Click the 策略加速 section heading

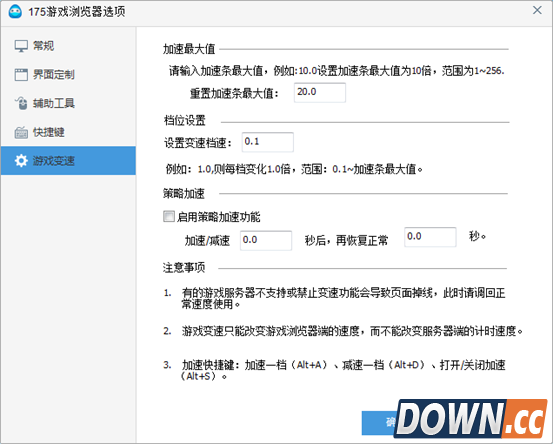tap(184, 194)
